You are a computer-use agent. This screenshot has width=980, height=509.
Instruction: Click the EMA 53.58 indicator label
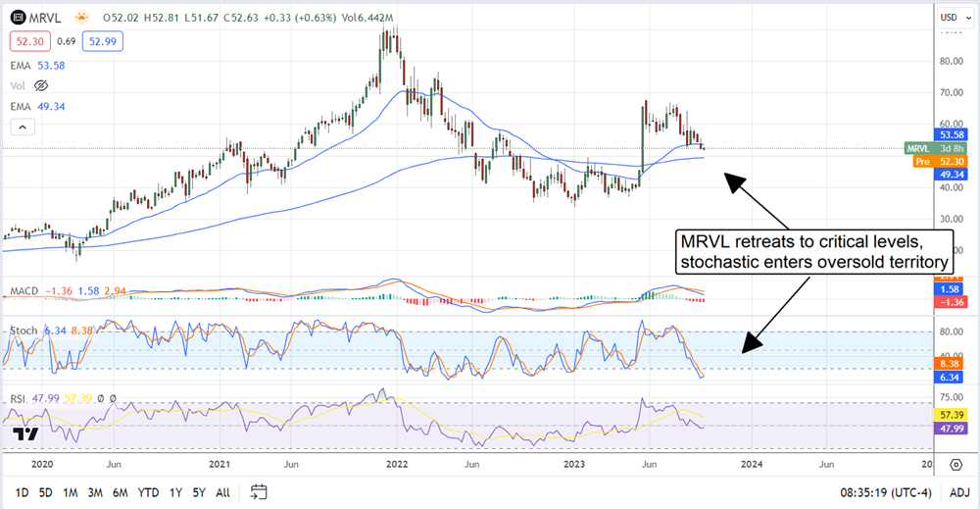click(37, 66)
